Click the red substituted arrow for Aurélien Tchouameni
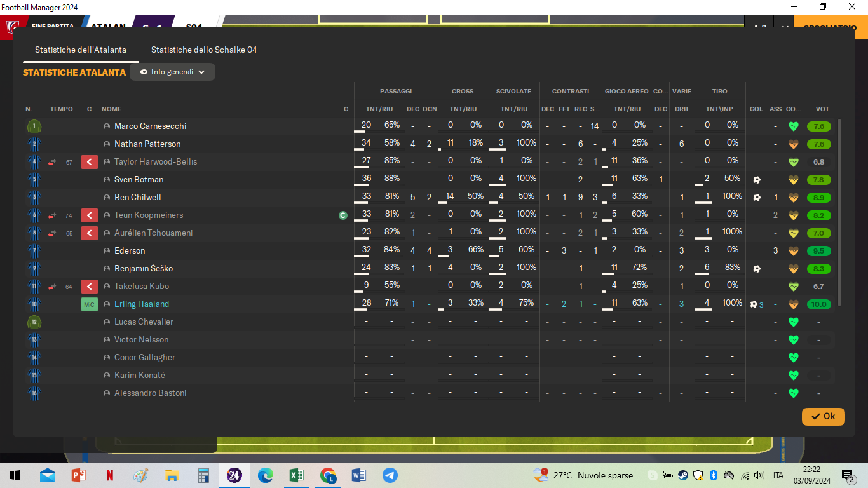This screenshot has width=868, height=488. click(x=90, y=233)
